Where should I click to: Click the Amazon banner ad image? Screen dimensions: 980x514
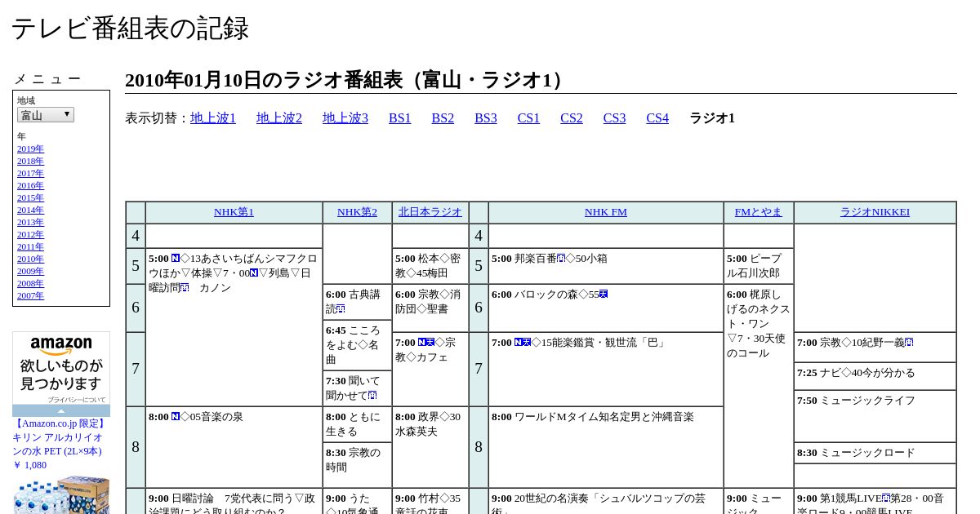pyautogui.click(x=61, y=369)
